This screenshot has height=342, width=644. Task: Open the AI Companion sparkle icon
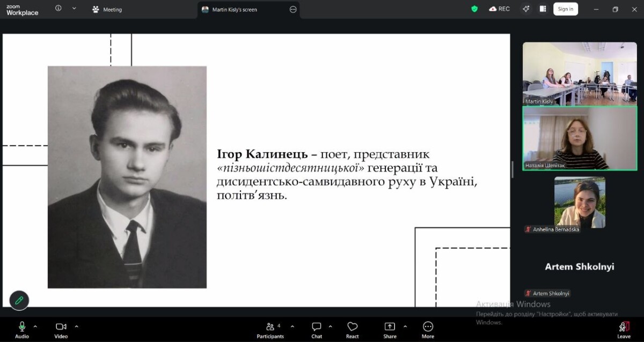(x=526, y=9)
